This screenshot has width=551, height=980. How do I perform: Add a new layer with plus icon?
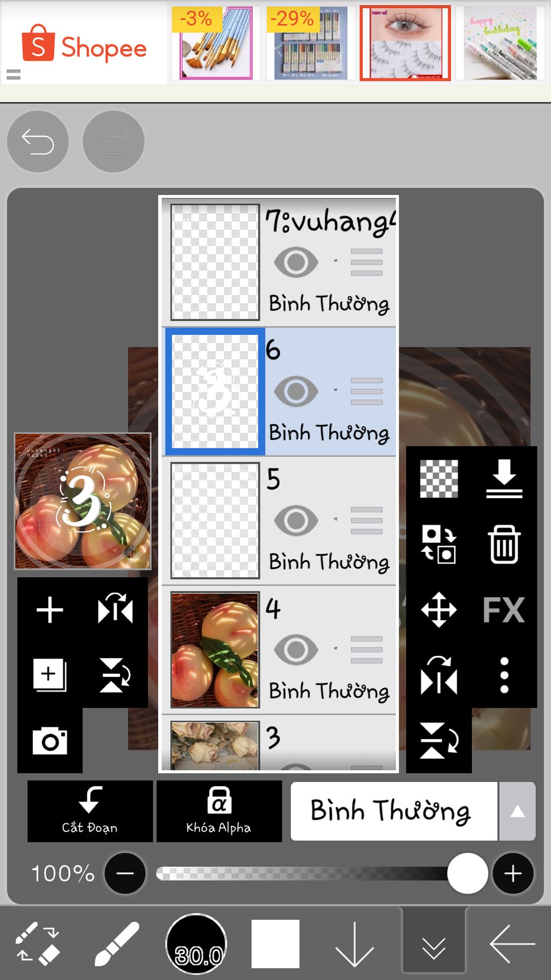point(50,610)
